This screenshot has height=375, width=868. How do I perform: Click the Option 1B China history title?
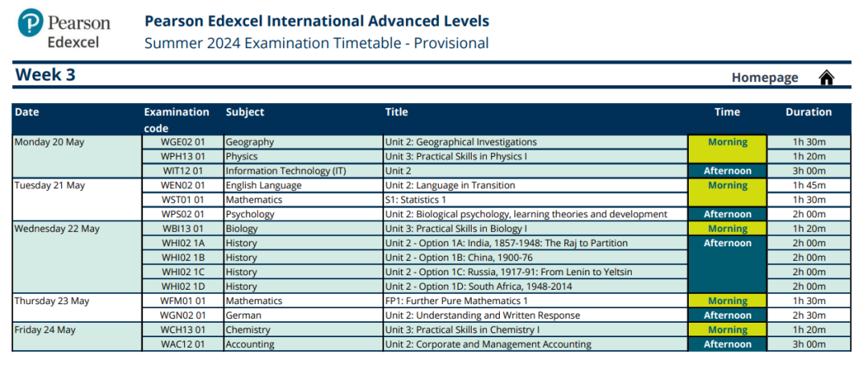[x=459, y=257]
